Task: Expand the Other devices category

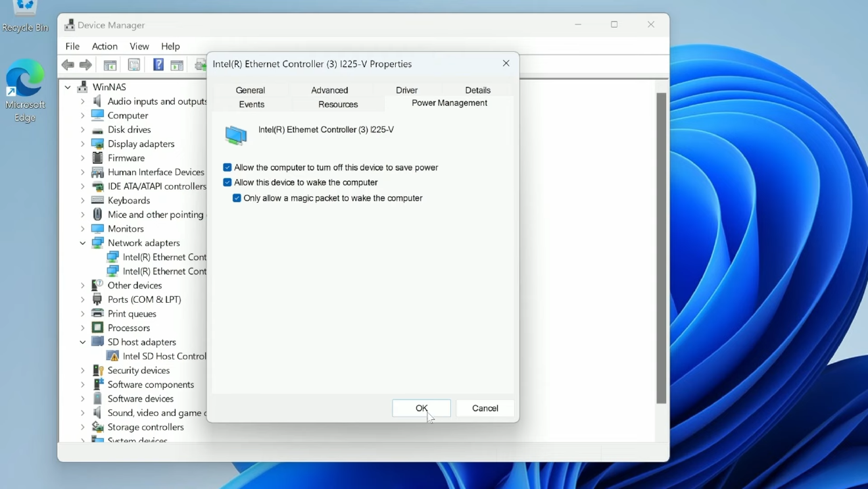Action: point(82,285)
